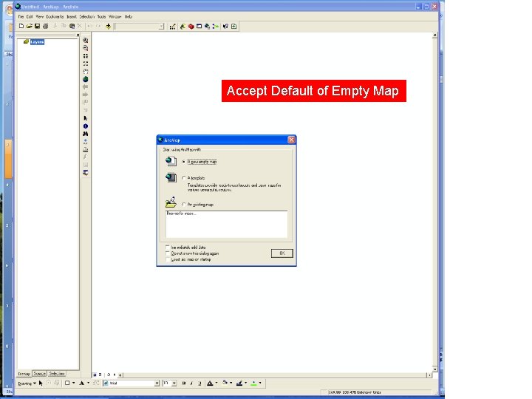Open the Window menu
Screen dimensions: 532x399
pyautogui.click(x=115, y=16)
